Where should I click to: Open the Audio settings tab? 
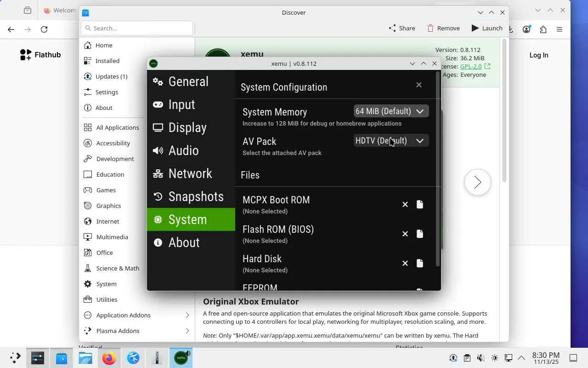[x=191, y=150]
